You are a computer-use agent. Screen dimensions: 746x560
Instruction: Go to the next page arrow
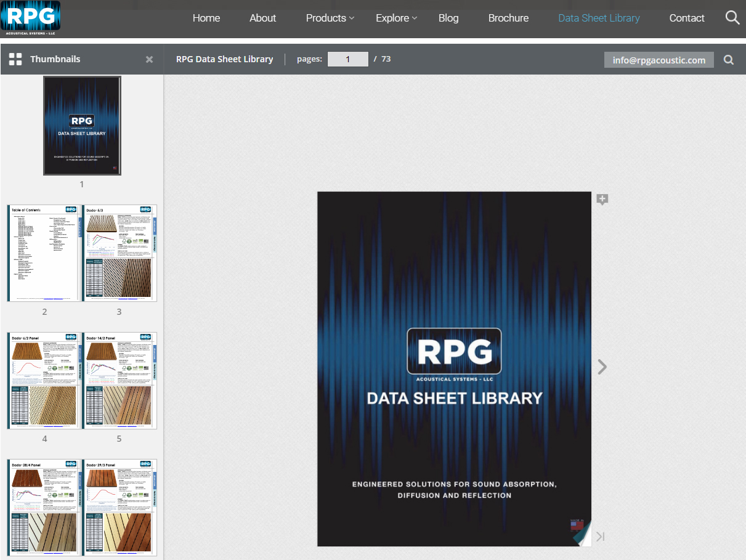click(602, 367)
